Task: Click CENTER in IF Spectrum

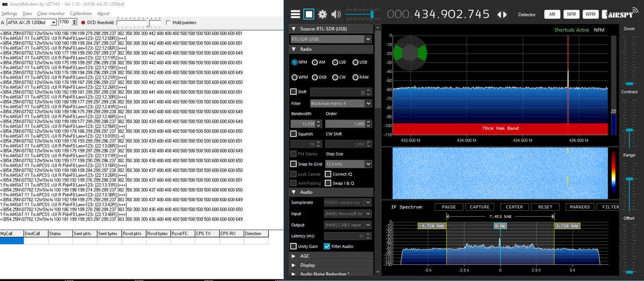Action: [x=514, y=207]
